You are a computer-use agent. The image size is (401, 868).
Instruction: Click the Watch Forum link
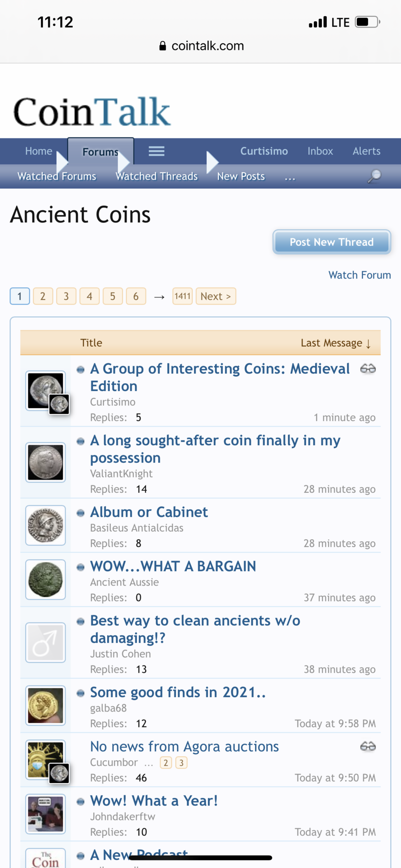point(359,275)
